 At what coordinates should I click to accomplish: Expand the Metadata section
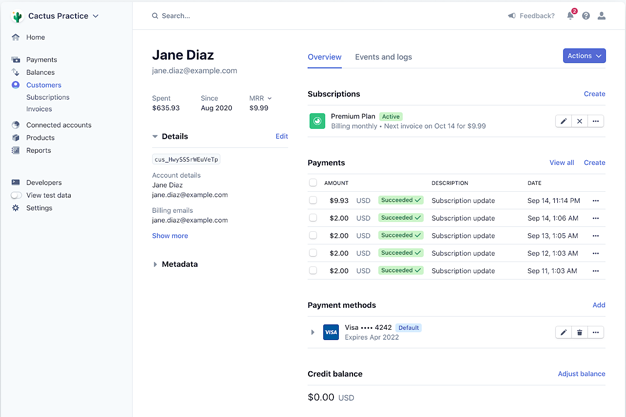[x=155, y=264]
